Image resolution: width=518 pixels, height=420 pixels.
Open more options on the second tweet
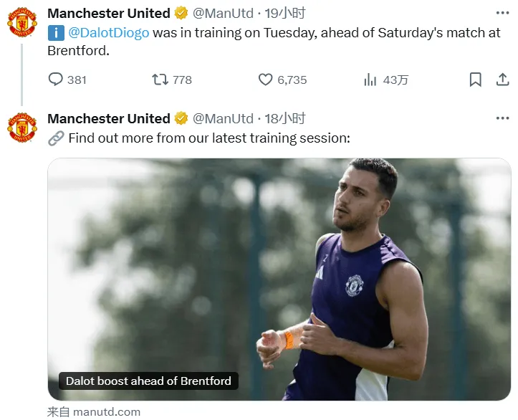[502, 118]
